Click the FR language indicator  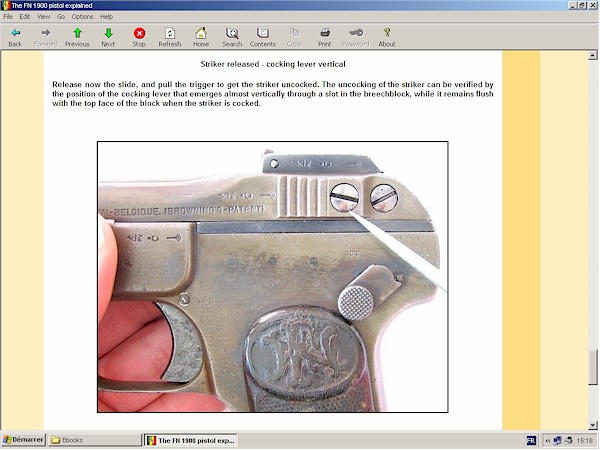pyautogui.click(x=531, y=440)
